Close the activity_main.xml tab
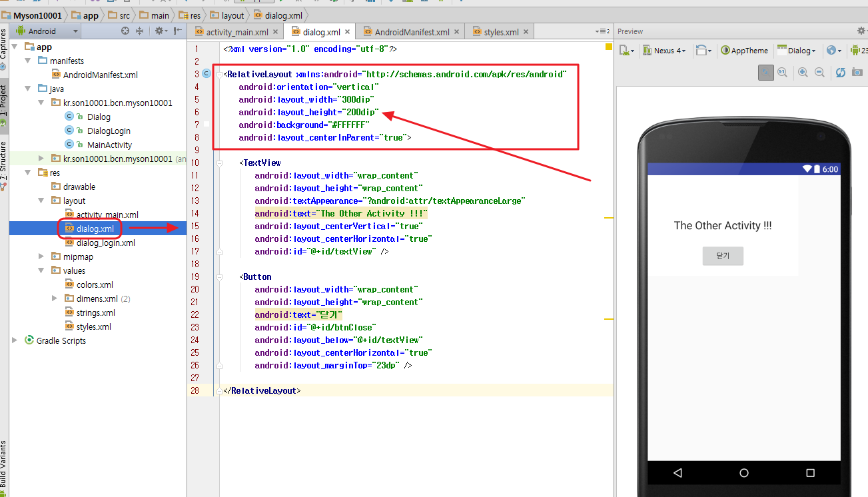868x497 pixels. tap(276, 32)
